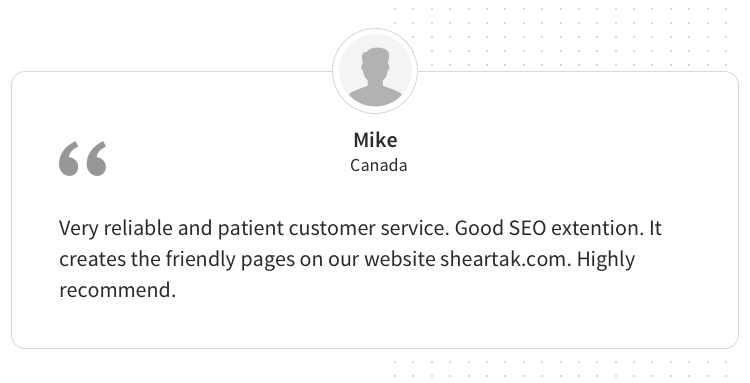Click the word 'patient' in the testimonial
Image resolution: width=750 pixels, height=383 pixels.
point(251,229)
